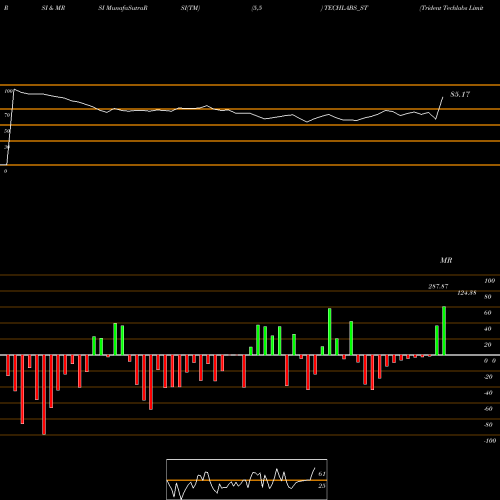Click the MR axis label 40
The height and width of the screenshot is (500, 500).
[488, 329]
